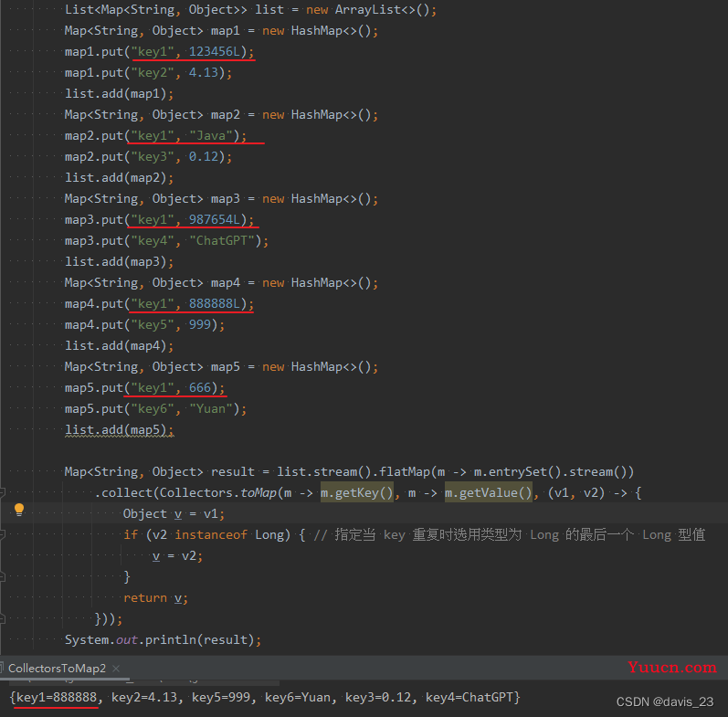The width and height of the screenshot is (728, 717).
Task: Click the map5.put("key6", "Yuan") line
Action: coord(155,408)
